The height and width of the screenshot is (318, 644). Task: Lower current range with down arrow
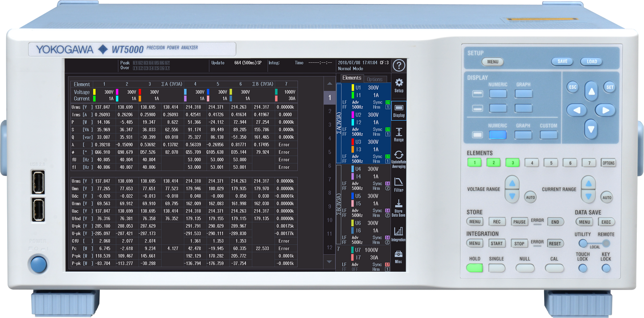coord(588,196)
